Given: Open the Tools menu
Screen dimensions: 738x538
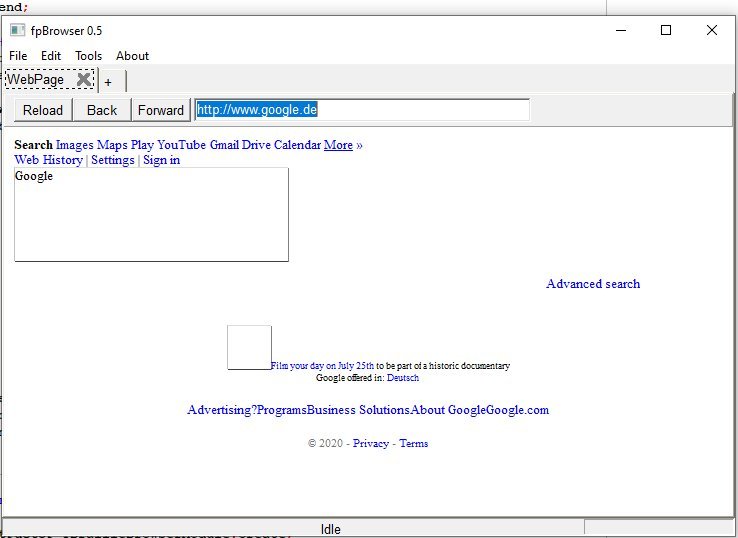Looking at the screenshot, I should coord(88,56).
